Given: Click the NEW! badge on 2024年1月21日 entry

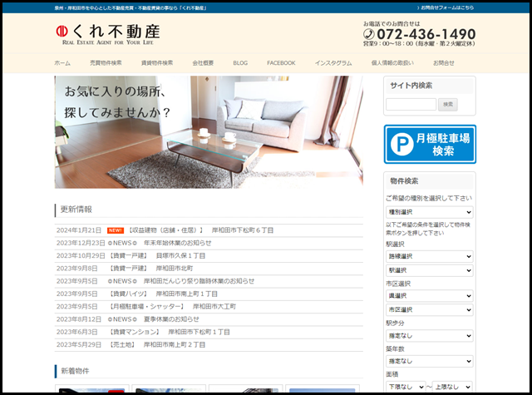Looking at the screenshot, I should (116, 230).
